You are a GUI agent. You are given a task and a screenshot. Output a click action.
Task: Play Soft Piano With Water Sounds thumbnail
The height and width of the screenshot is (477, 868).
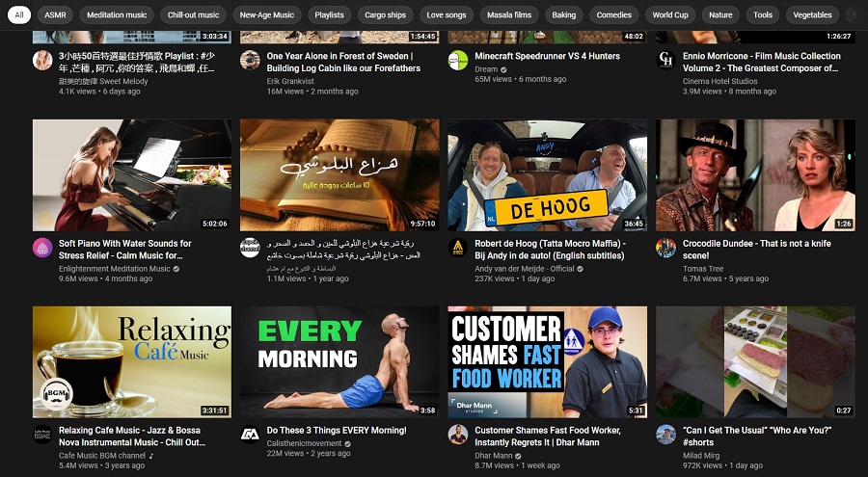[132, 175]
